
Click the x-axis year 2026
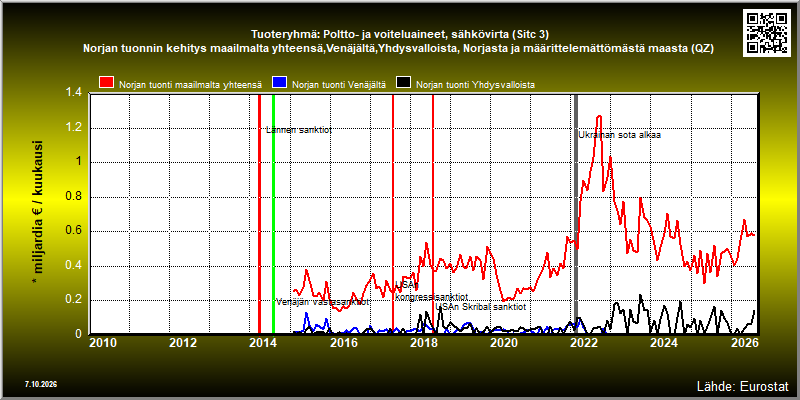pyautogui.click(x=744, y=343)
